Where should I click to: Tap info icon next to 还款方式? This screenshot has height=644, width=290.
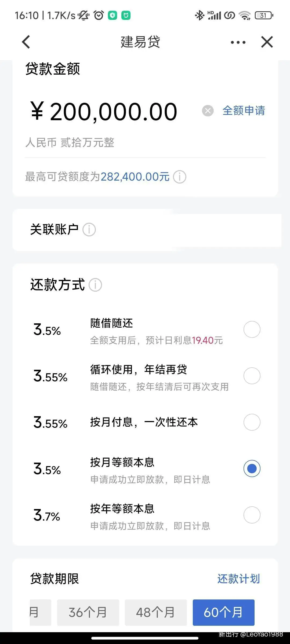coord(95,285)
